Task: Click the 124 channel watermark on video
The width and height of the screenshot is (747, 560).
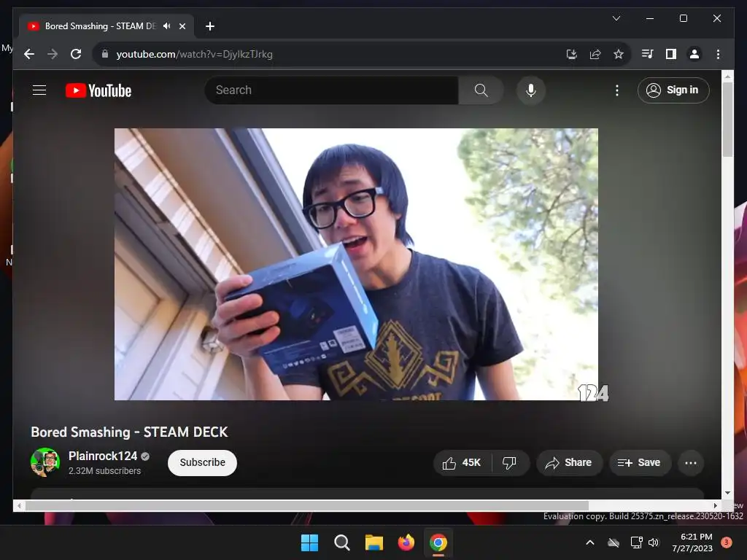Action: click(592, 393)
